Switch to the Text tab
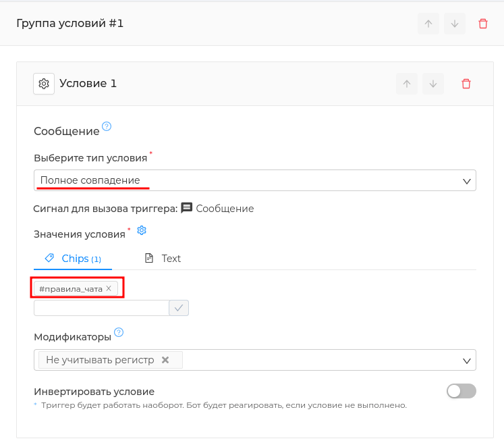The width and height of the screenshot is (504, 445). pyautogui.click(x=163, y=259)
